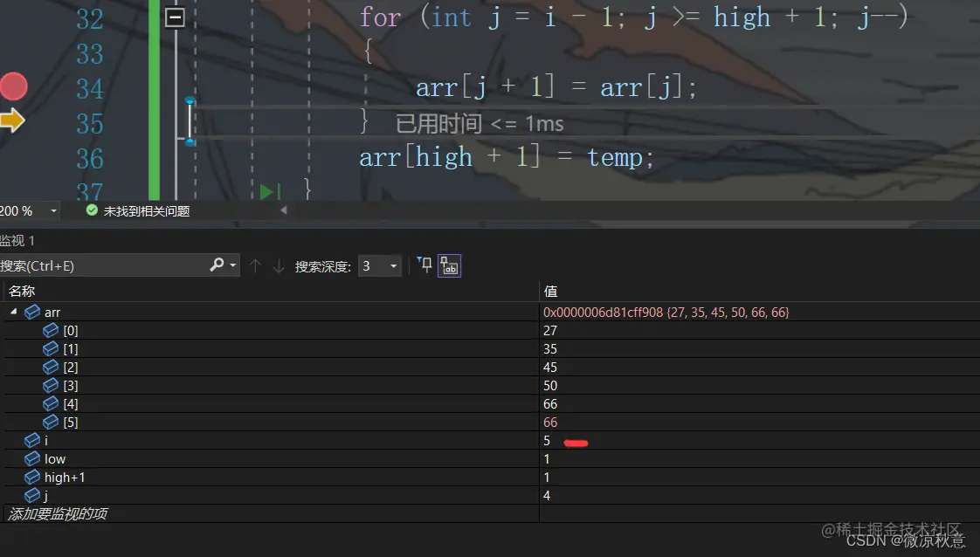The height and width of the screenshot is (557, 980).
Task: Select the arr value 0x0000006d81cff908 cell
Action: click(666, 312)
